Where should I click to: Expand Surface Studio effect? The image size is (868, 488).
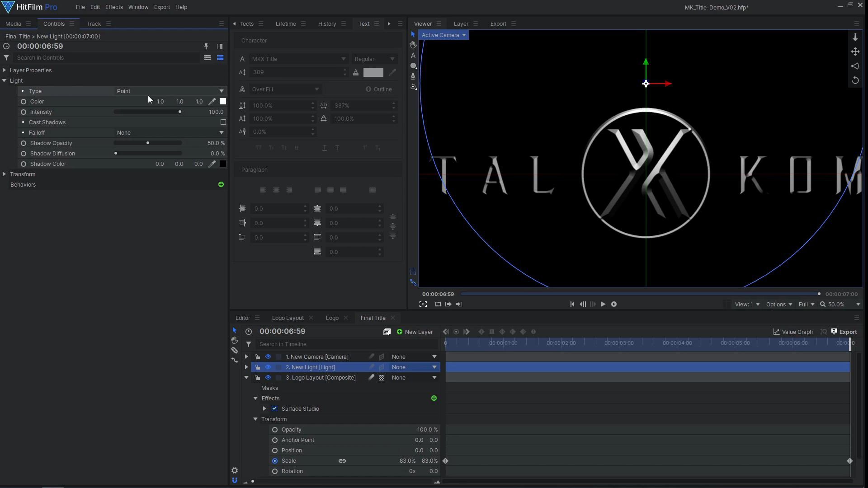[264, 408]
